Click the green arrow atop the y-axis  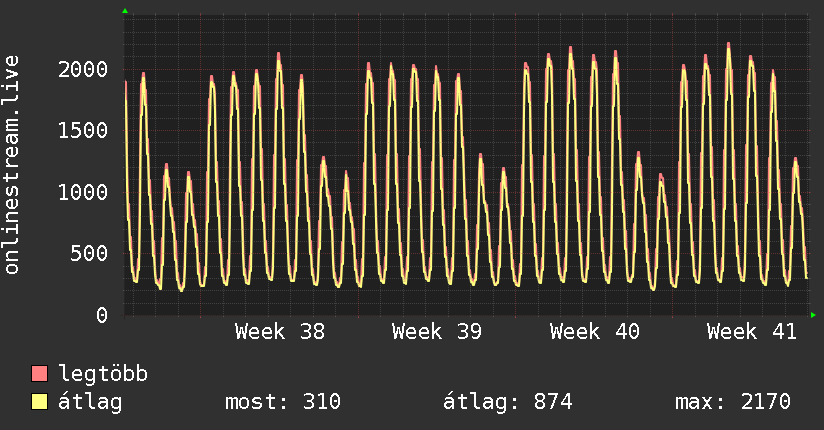tap(125, 11)
